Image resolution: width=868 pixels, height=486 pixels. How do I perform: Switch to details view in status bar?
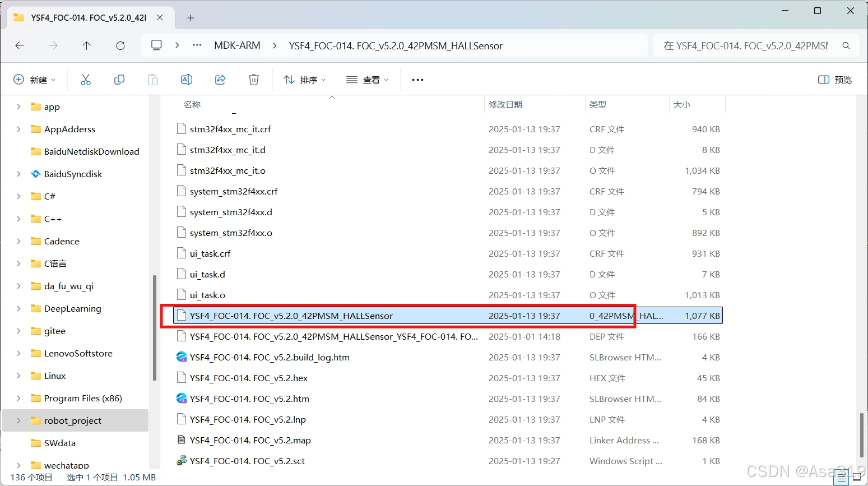[x=840, y=477]
